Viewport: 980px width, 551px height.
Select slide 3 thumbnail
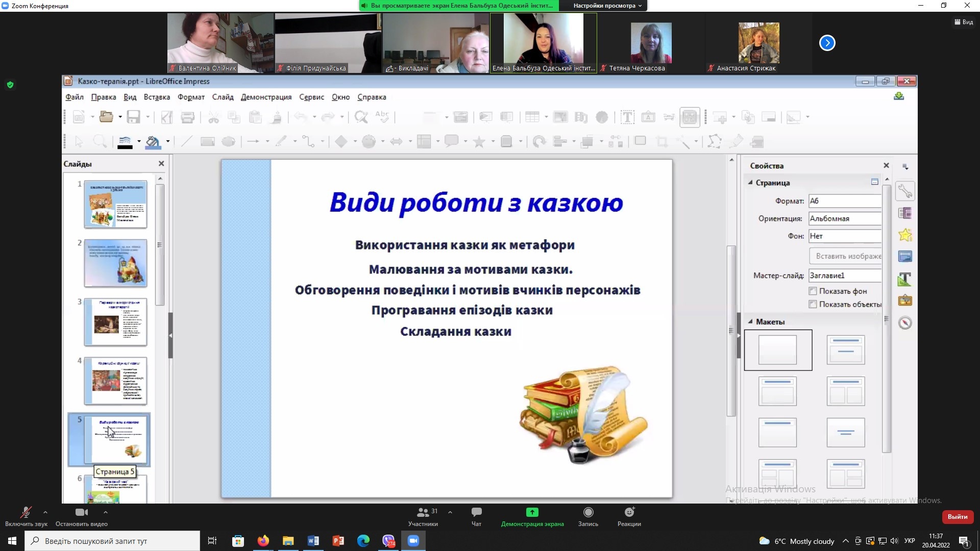pyautogui.click(x=115, y=322)
